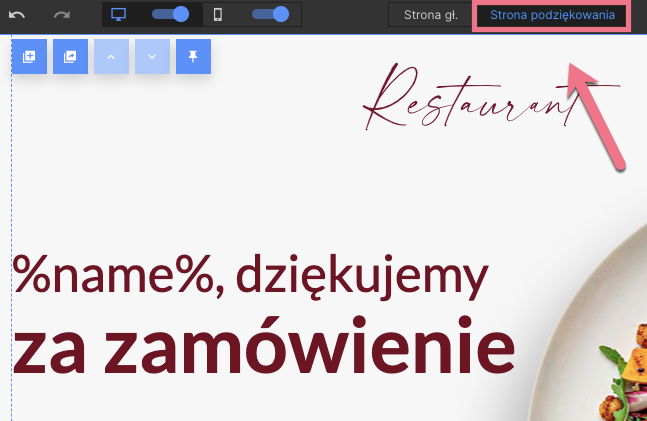Select the salad plate image
This screenshot has height=421, width=647.
[x=588, y=322]
